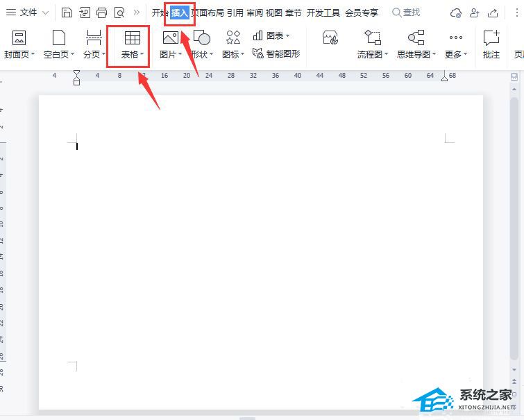
Task: Expand the 思维导图 dropdown arrow
Action: click(x=434, y=53)
